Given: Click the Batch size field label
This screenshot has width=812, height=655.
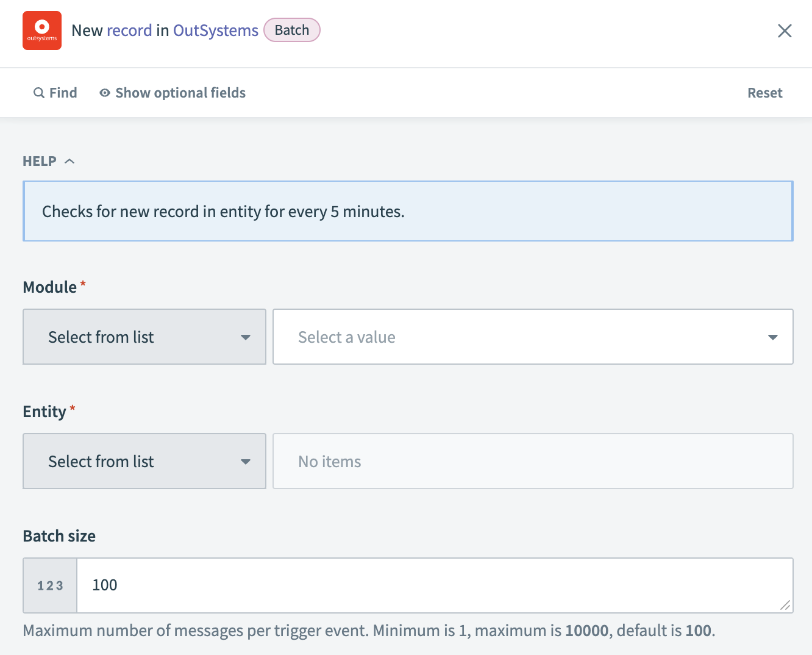Looking at the screenshot, I should pos(59,536).
